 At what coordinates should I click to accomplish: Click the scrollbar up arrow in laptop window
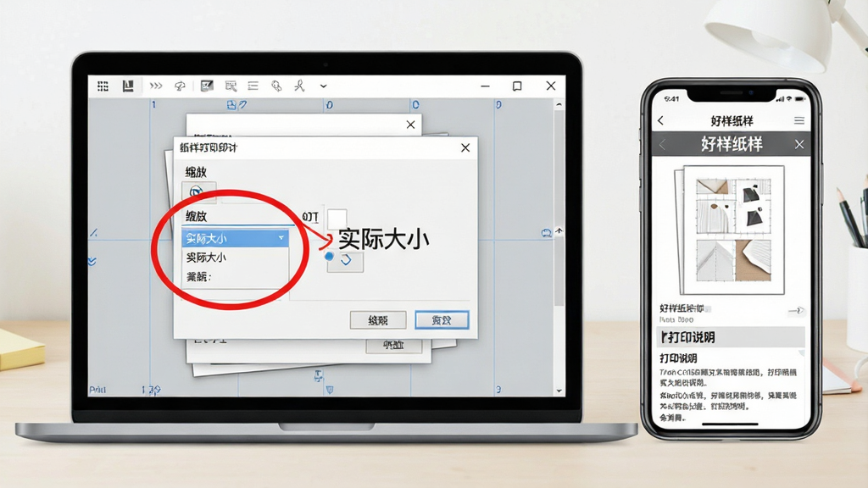click(x=559, y=104)
